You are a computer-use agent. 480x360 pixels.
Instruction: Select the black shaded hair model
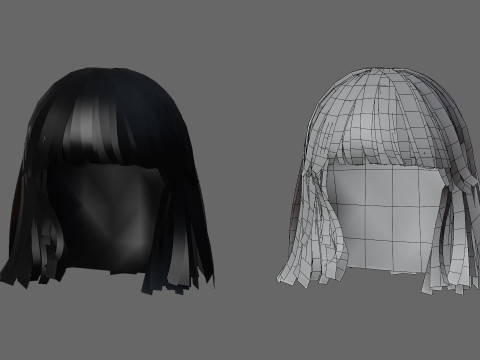click(107, 182)
